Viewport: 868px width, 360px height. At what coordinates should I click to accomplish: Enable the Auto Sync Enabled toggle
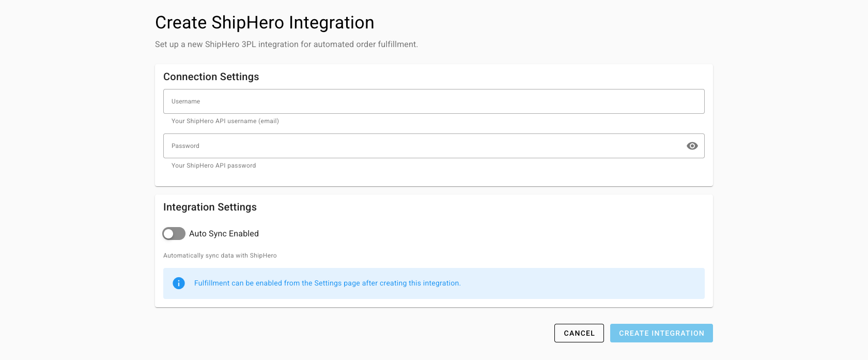coord(174,234)
